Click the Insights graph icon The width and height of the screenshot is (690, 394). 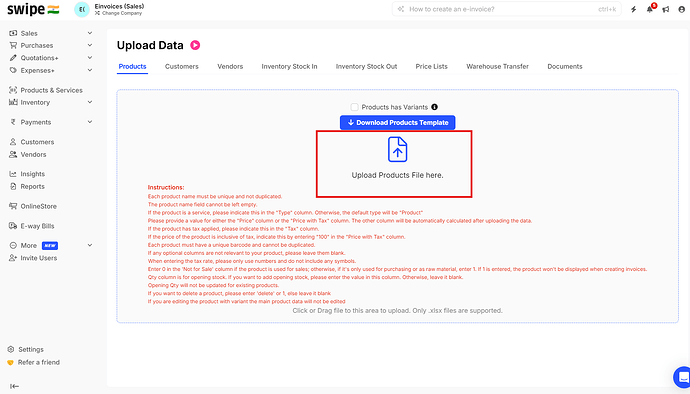coord(13,174)
